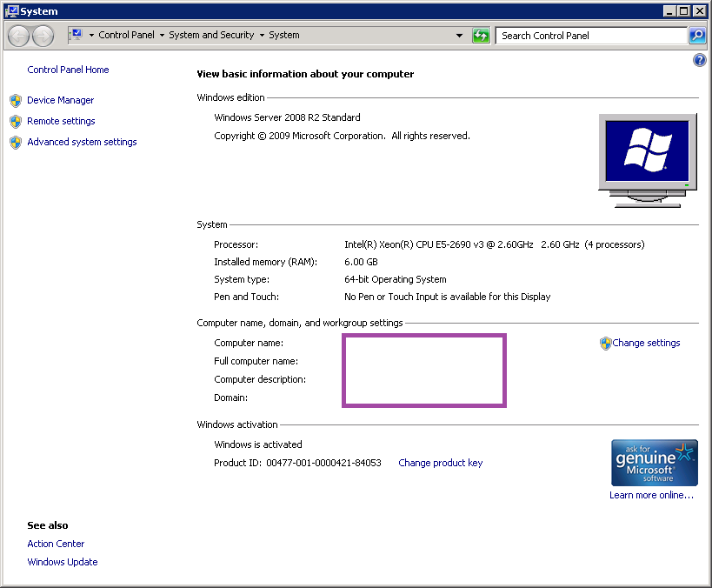Open Control Panel Home link
This screenshot has height=588, width=712.
click(x=68, y=70)
